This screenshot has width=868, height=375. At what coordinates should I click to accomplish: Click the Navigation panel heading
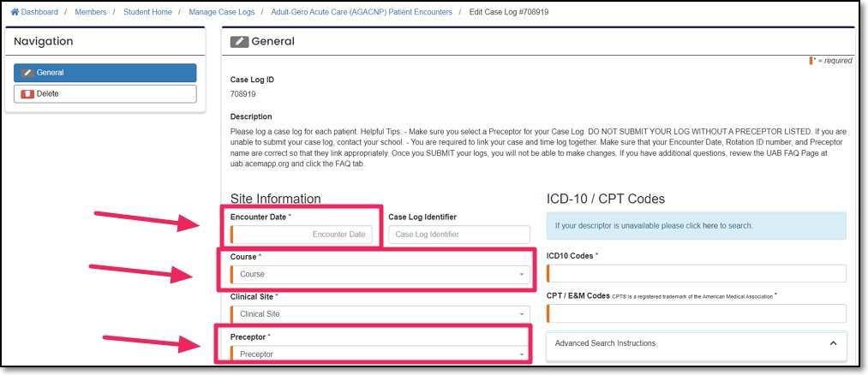point(43,41)
